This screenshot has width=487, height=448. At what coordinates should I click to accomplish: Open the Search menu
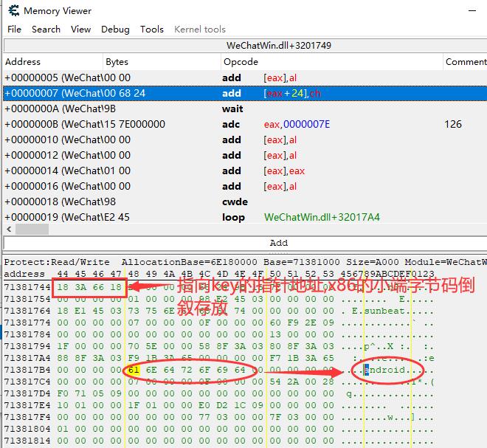[46, 30]
